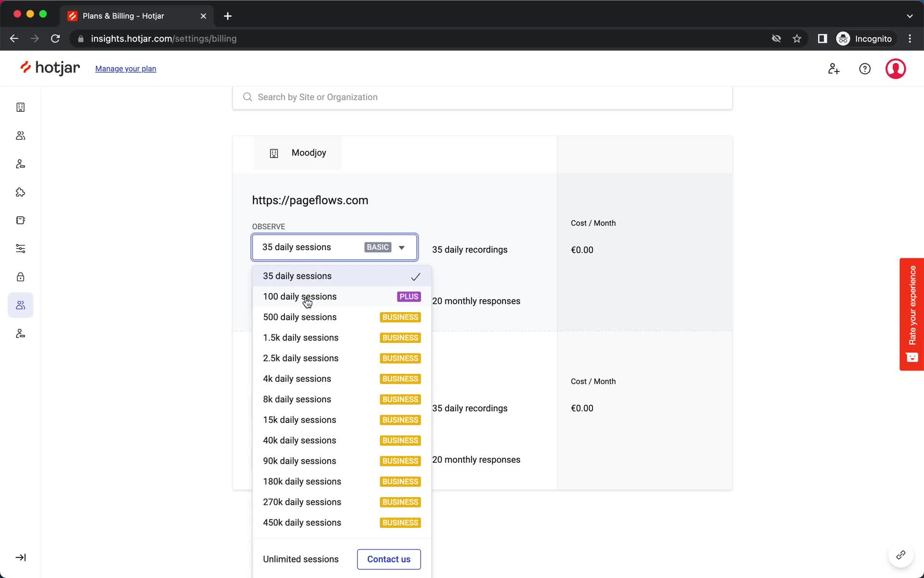Click the copy link icon at bottom right
This screenshot has height=578, width=924.
[901, 555]
